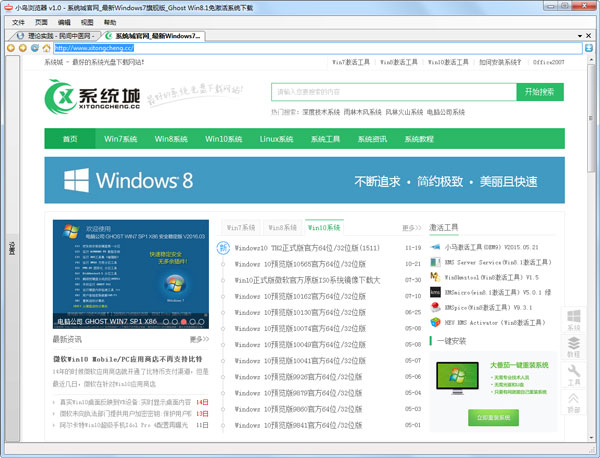Click the browser Back arrow icon
600x458 pixels.
coord(11,48)
